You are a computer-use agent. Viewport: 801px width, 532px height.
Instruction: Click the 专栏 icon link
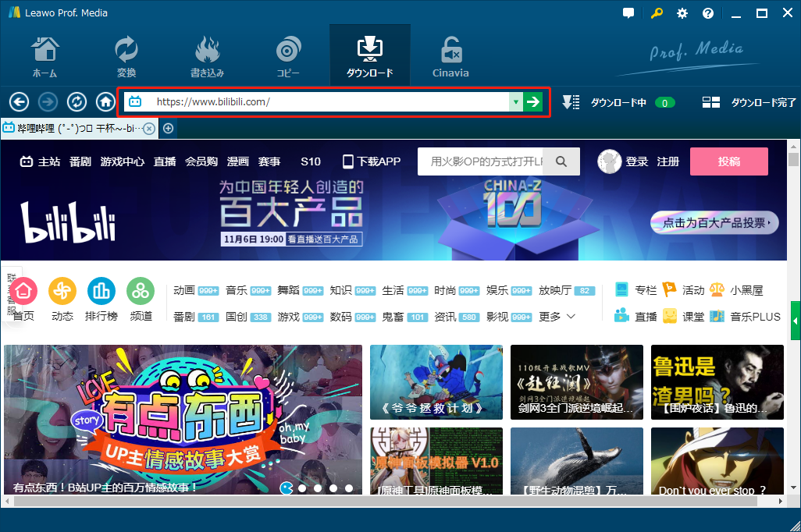click(x=635, y=290)
